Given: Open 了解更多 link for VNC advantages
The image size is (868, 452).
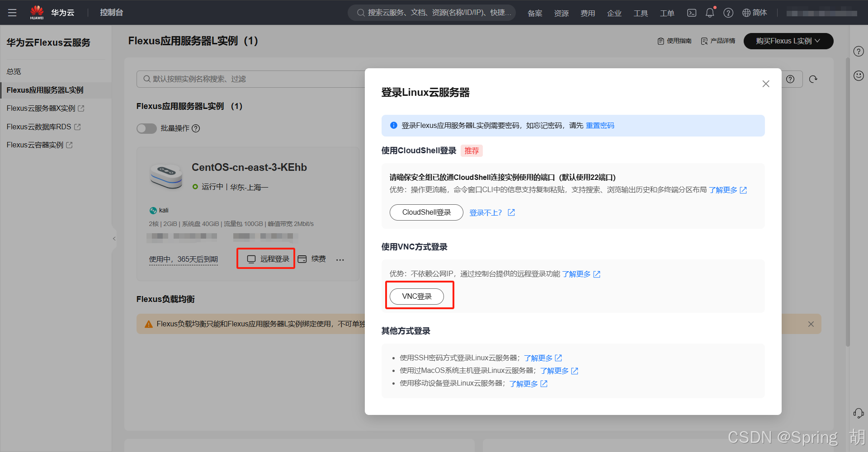Looking at the screenshot, I should [581, 274].
